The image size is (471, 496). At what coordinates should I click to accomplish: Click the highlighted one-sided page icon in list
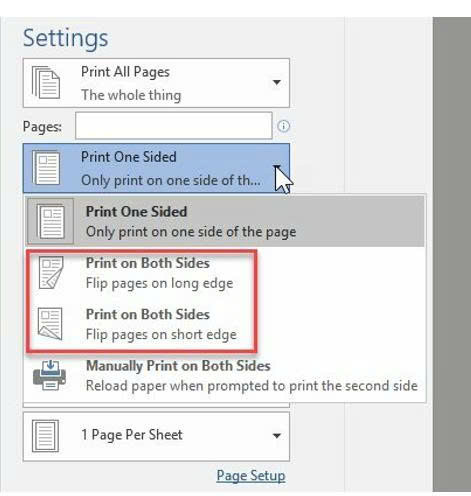click(50, 222)
